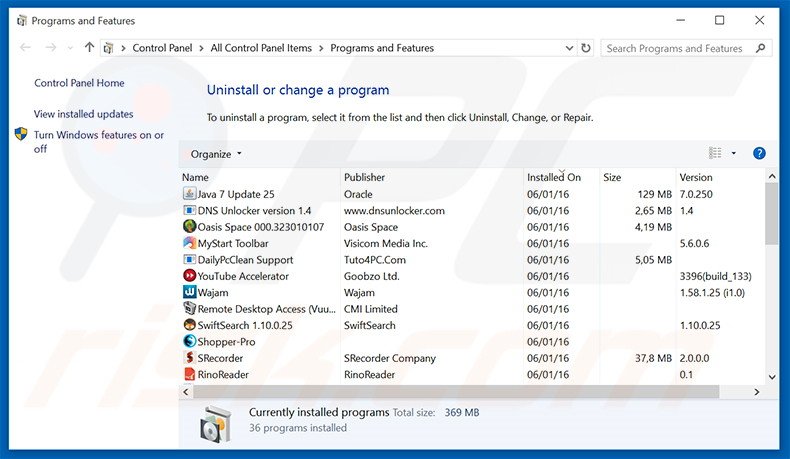Click the SwiftSearch program icon
Screen dimensions: 790x459
click(x=189, y=325)
